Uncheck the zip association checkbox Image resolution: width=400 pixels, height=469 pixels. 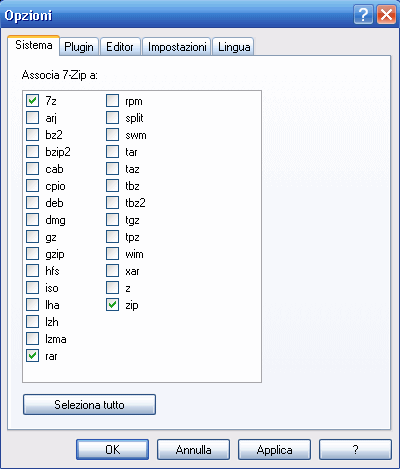[x=112, y=305]
